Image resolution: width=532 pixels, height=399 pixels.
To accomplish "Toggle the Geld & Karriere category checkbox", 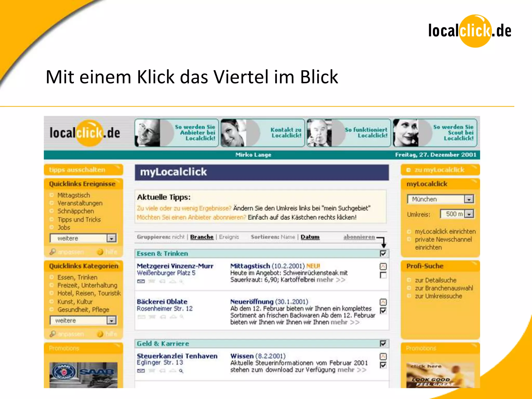I will point(383,343).
